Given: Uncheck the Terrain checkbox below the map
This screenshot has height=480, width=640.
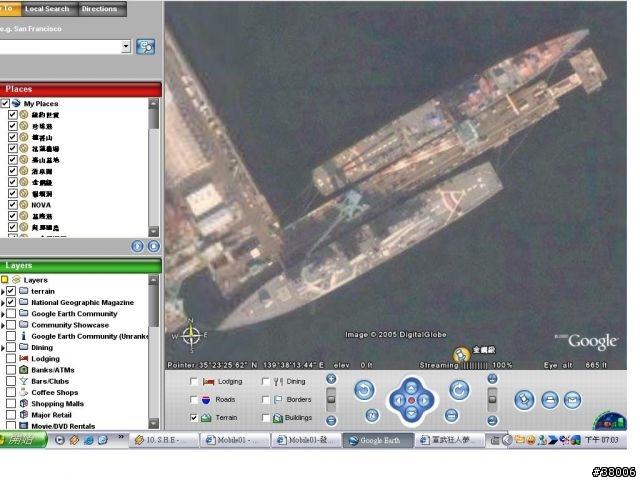Looking at the screenshot, I should [194, 418].
